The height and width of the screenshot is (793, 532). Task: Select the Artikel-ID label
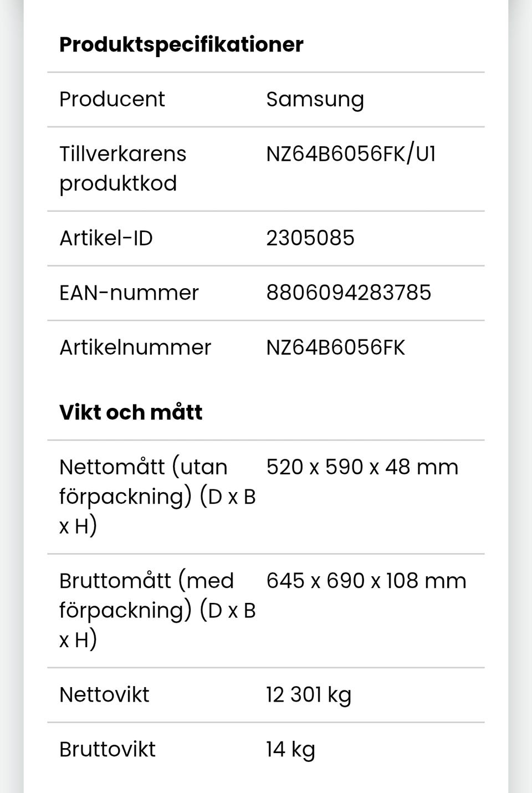106,238
